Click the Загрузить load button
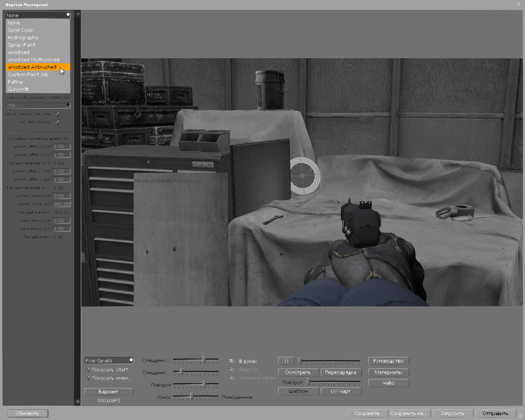The height and width of the screenshot is (420, 525). [453, 413]
